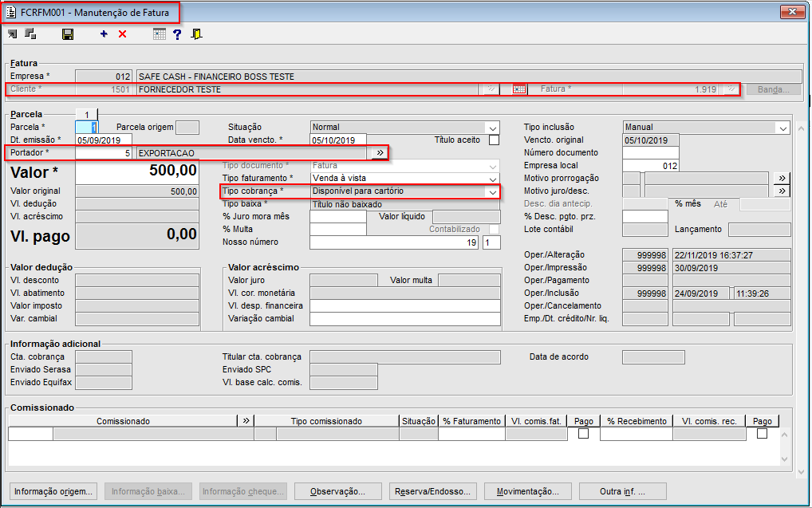Click the Título não baixado value
Image resolution: width=812 pixels, height=508 pixels.
pyautogui.click(x=348, y=204)
